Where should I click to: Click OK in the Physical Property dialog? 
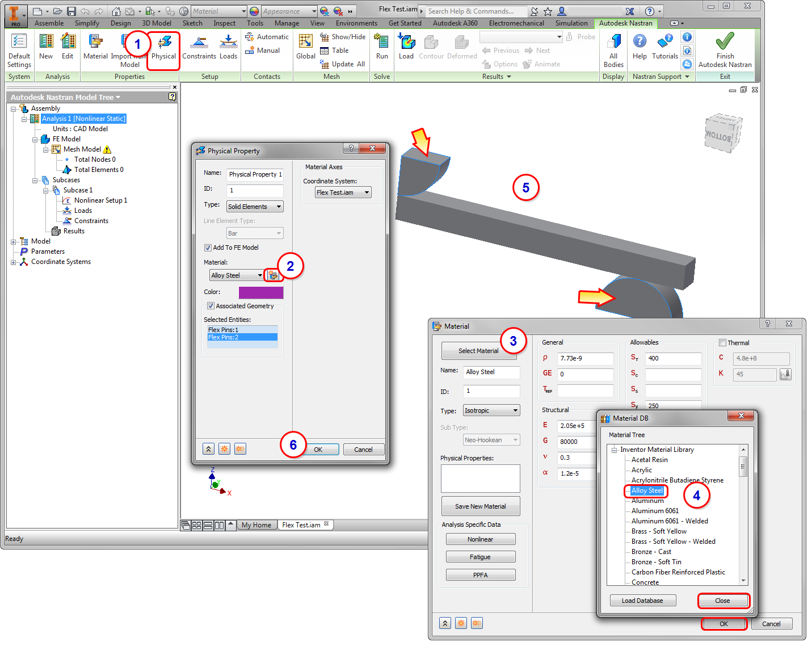[x=318, y=450]
